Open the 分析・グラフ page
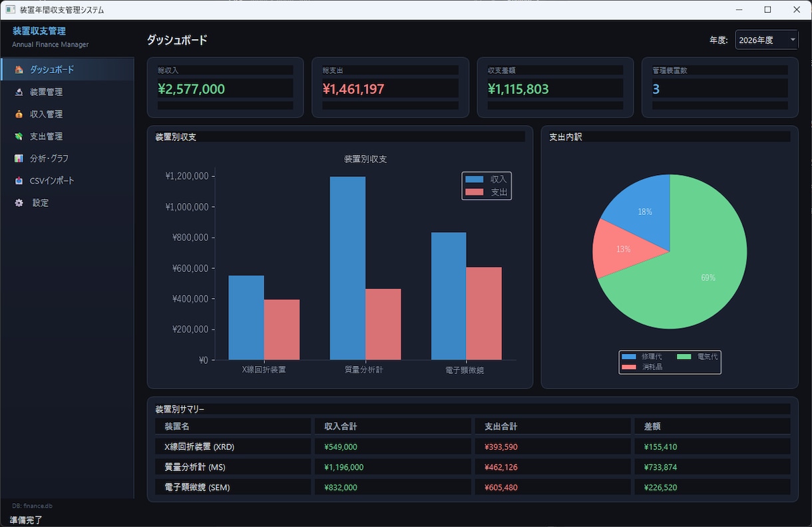Viewport: 812px width, 527px height. [x=67, y=158]
